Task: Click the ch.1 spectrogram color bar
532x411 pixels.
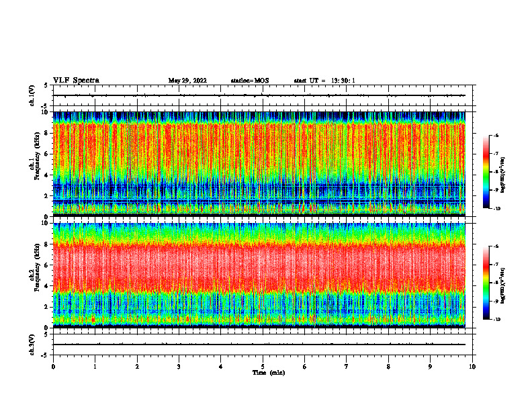Action: click(x=486, y=172)
